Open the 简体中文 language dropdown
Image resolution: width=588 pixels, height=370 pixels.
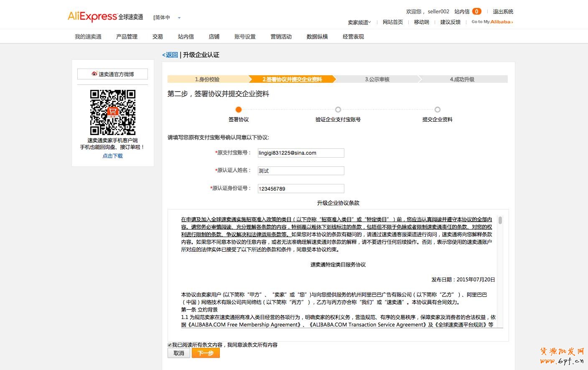(x=167, y=18)
